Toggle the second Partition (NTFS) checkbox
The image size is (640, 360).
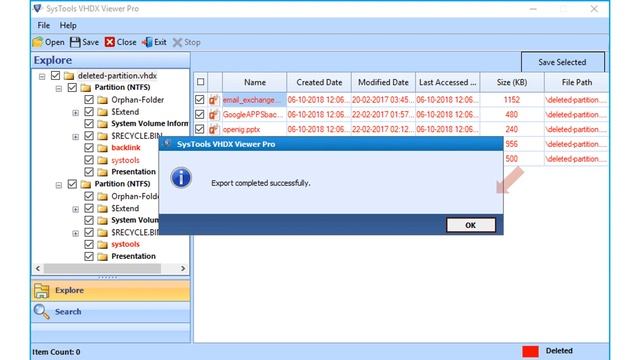(72, 184)
